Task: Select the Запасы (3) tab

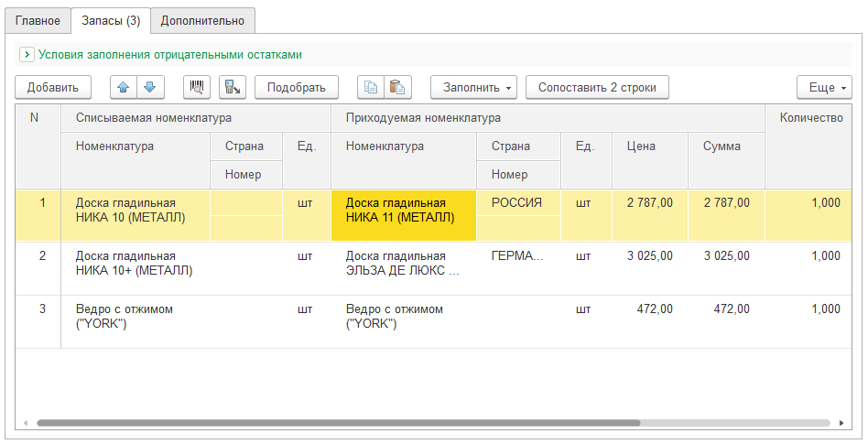Action: [x=111, y=21]
